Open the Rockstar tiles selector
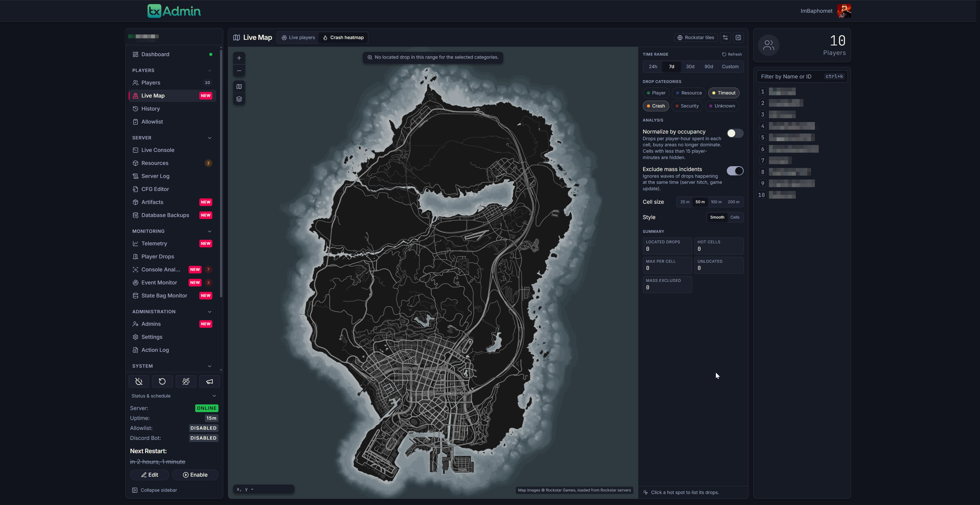This screenshot has width=980, height=505. pos(695,37)
